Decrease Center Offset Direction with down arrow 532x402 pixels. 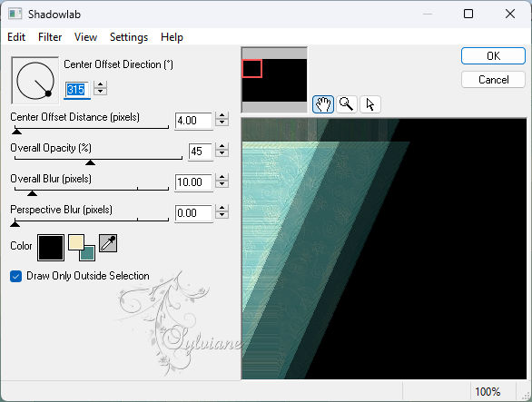[100, 92]
